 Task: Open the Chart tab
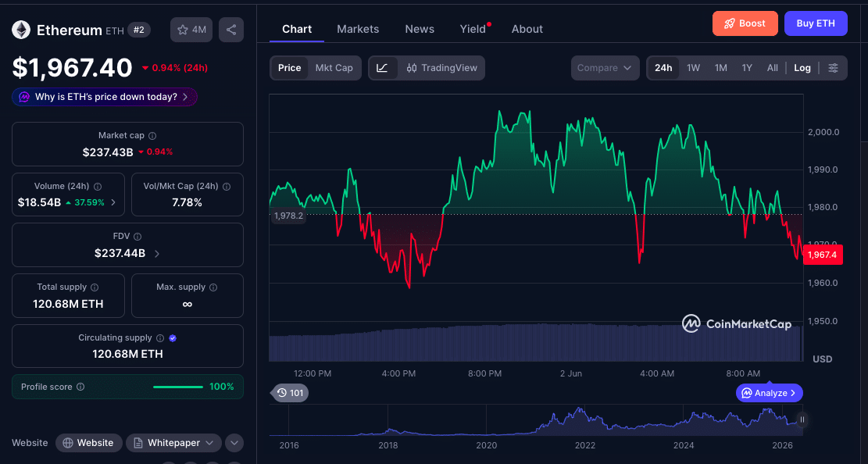tap(297, 29)
